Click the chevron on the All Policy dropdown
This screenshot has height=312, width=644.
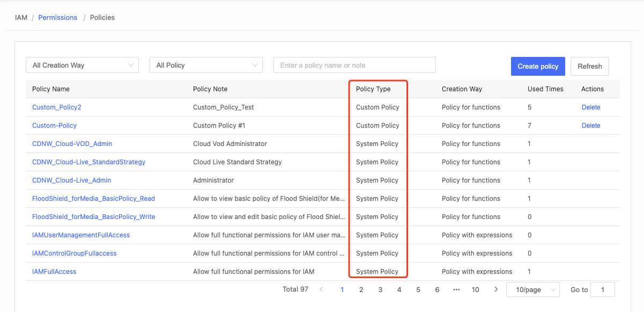pyautogui.click(x=256, y=64)
